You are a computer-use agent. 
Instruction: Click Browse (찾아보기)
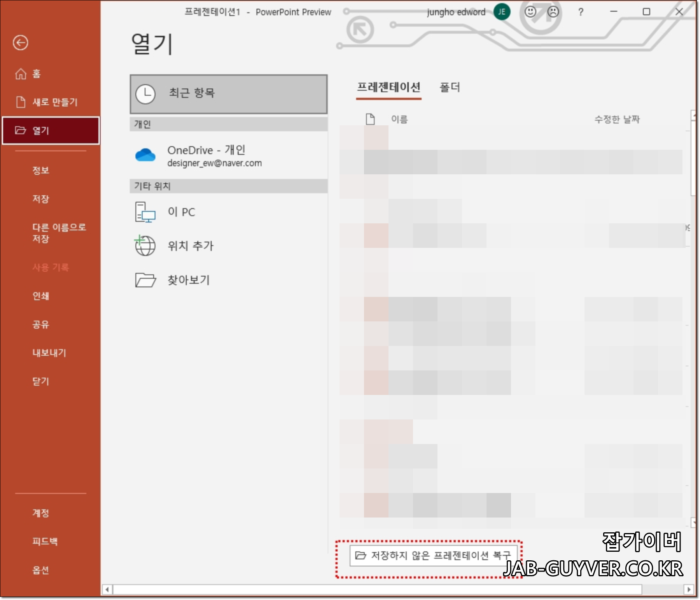coord(229,280)
